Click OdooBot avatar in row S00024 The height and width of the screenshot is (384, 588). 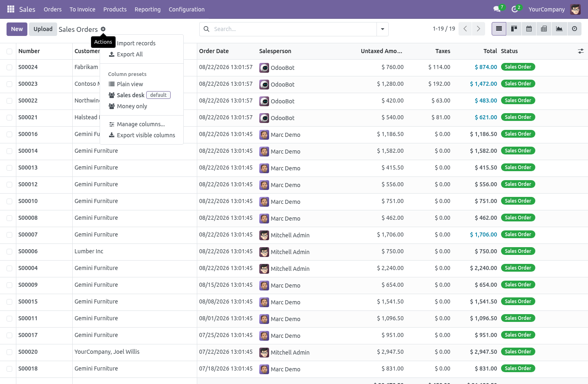264,68
